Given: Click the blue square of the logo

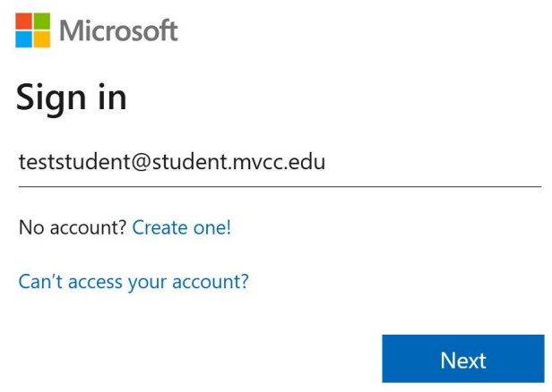Looking at the screenshot, I should click(23, 38).
